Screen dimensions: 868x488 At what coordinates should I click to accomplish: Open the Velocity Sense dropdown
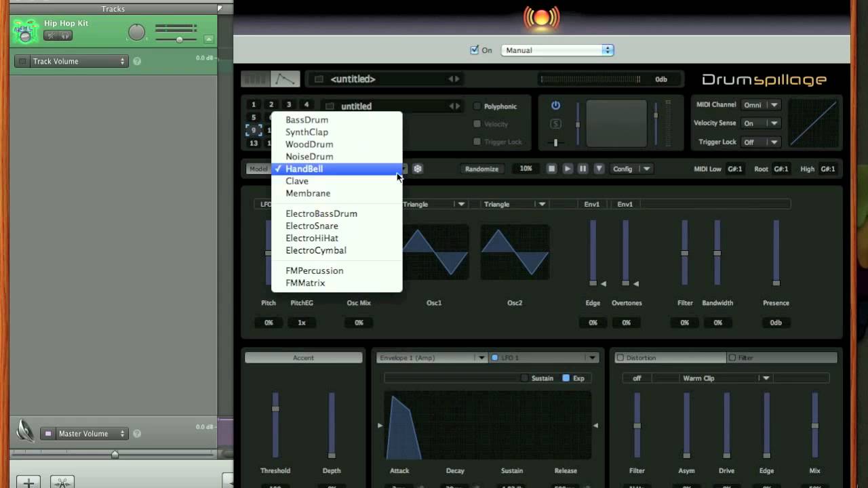762,123
